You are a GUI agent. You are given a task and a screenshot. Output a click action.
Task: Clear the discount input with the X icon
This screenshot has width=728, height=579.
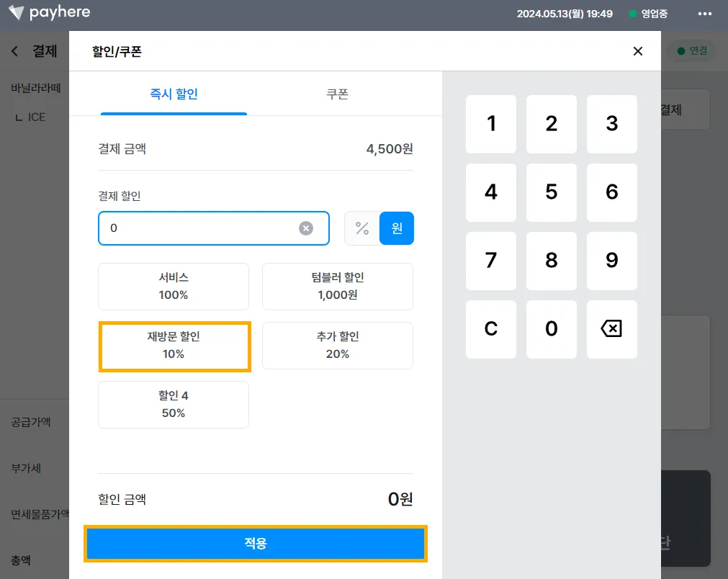coord(305,228)
